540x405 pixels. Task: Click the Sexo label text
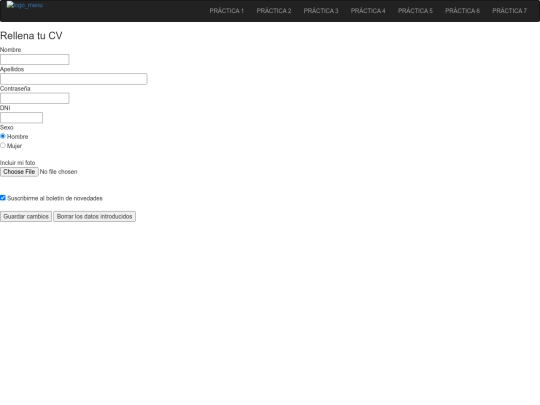click(7, 127)
